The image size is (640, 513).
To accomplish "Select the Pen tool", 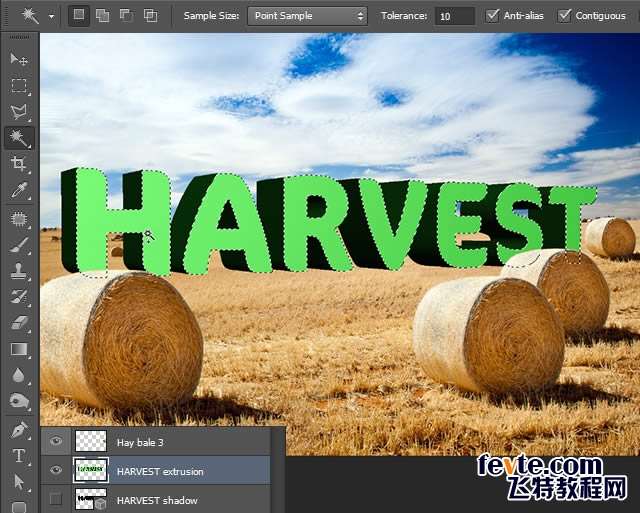I will [19, 430].
